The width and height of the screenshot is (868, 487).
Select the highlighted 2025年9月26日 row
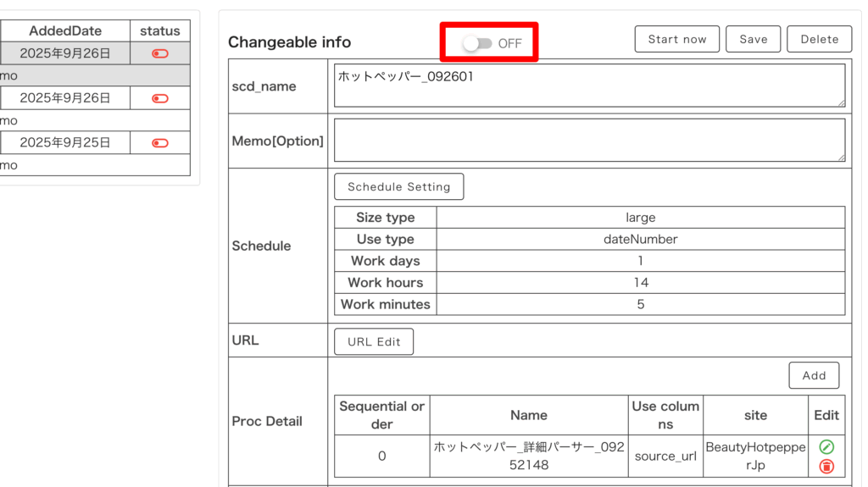[65, 53]
